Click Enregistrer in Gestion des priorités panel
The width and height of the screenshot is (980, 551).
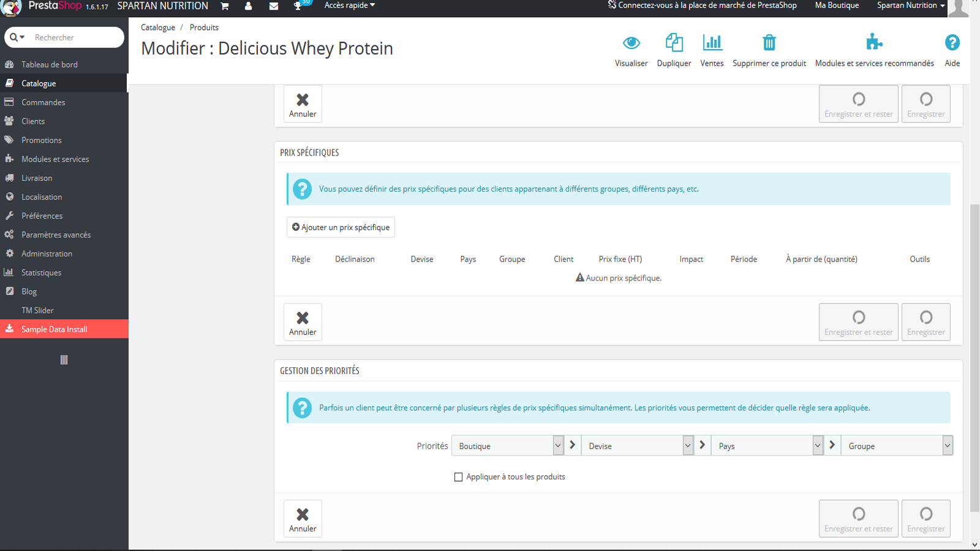point(926,519)
